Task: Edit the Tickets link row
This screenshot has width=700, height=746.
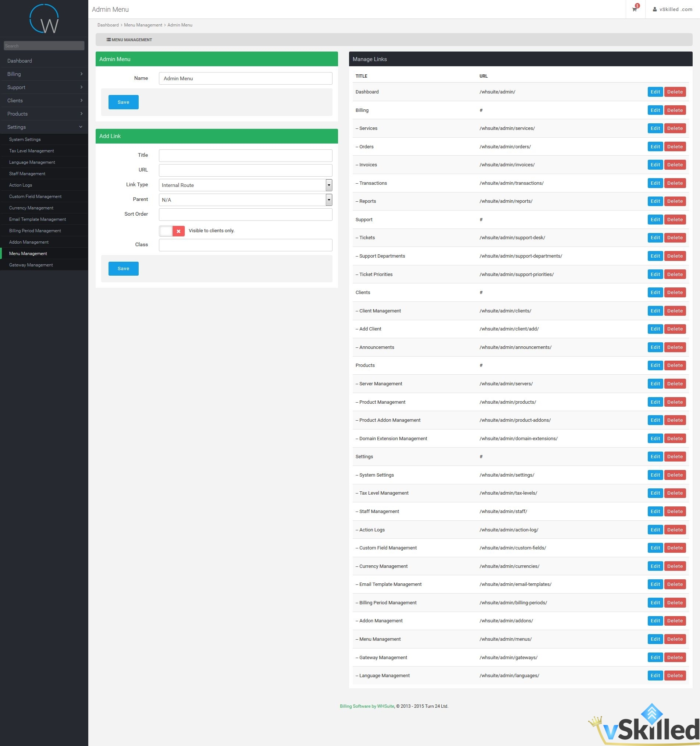Action: coord(655,237)
